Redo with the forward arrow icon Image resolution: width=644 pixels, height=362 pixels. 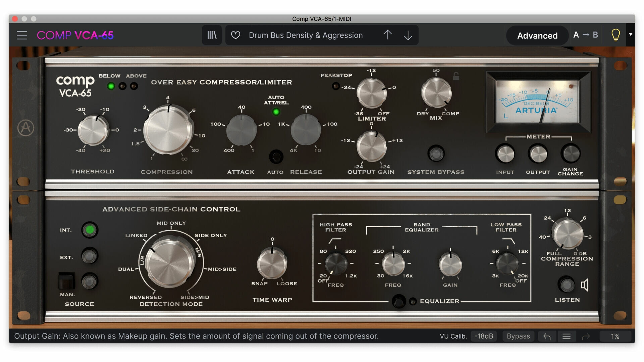[586, 336]
